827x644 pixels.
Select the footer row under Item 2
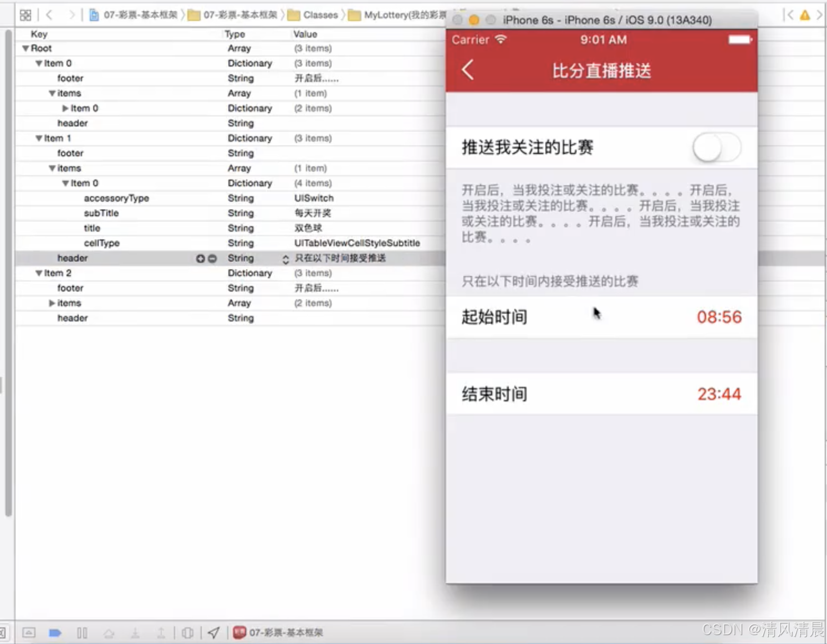pyautogui.click(x=230, y=288)
